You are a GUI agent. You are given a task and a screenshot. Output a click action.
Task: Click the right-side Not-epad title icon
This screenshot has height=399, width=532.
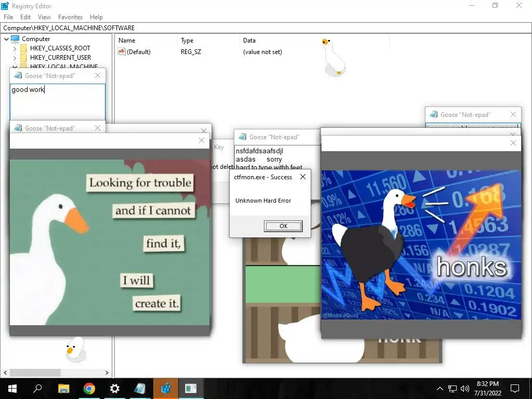coord(434,114)
